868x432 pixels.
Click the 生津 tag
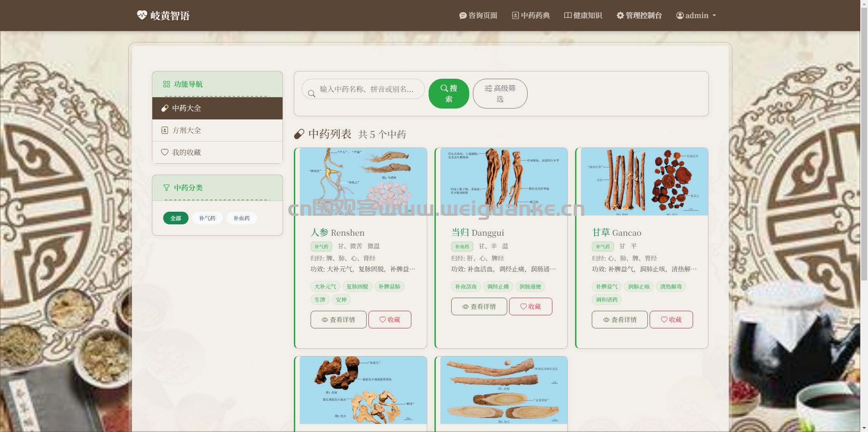point(320,299)
